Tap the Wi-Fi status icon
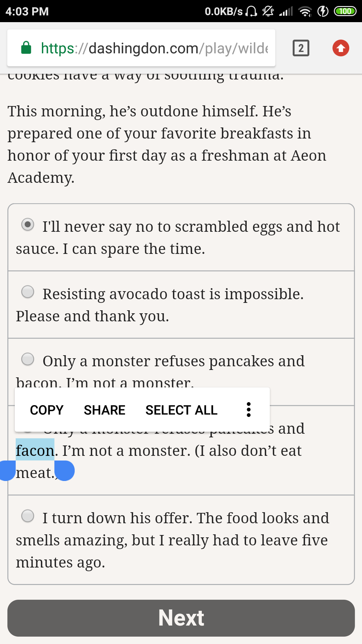 tap(305, 11)
